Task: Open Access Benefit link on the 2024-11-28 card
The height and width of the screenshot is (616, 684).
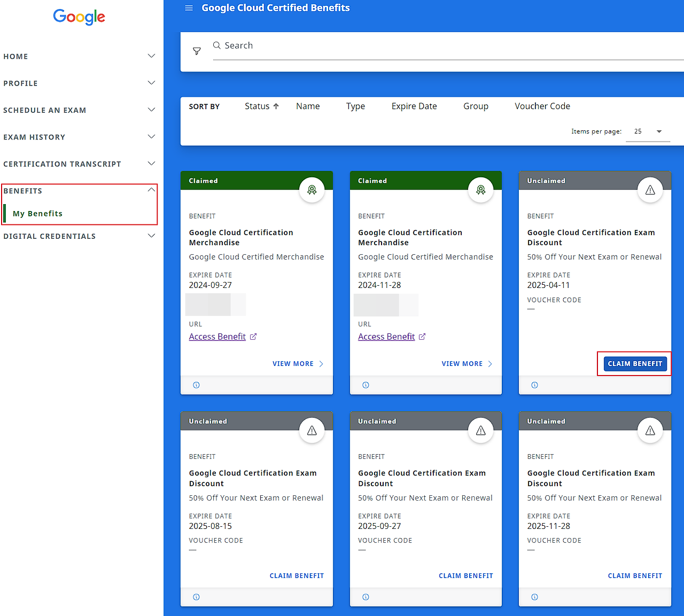Action: pos(386,337)
